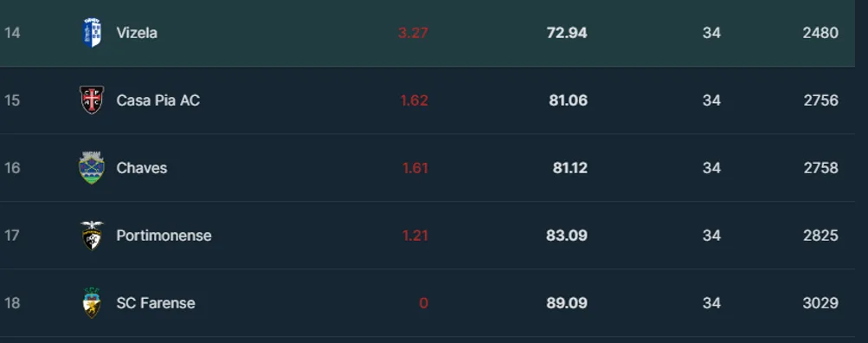The height and width of the screenshot is (343, 868).
Task: Open the Chaves team page
Action: 142,168
